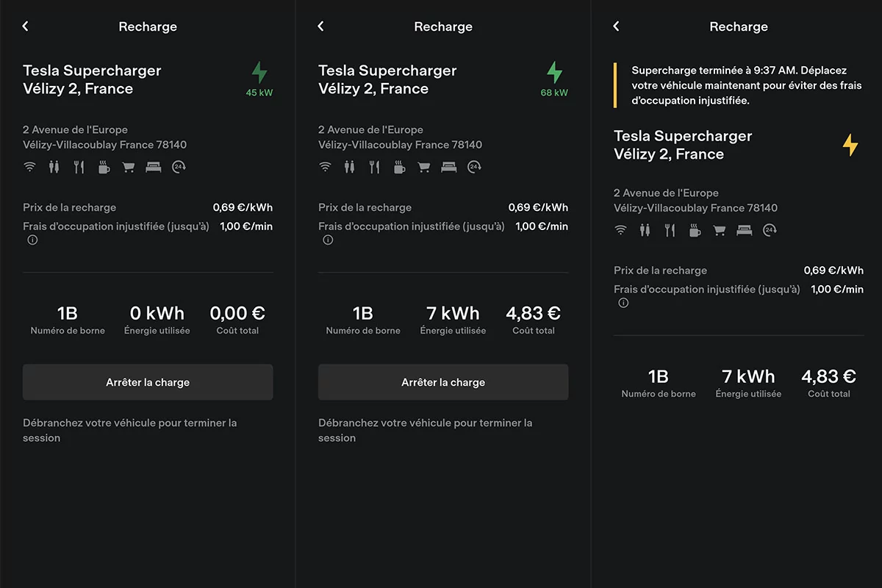882x588 pixels.
Task: Open idle fee info icon on Supercharge terminée screen
Action: click(623, 303)
